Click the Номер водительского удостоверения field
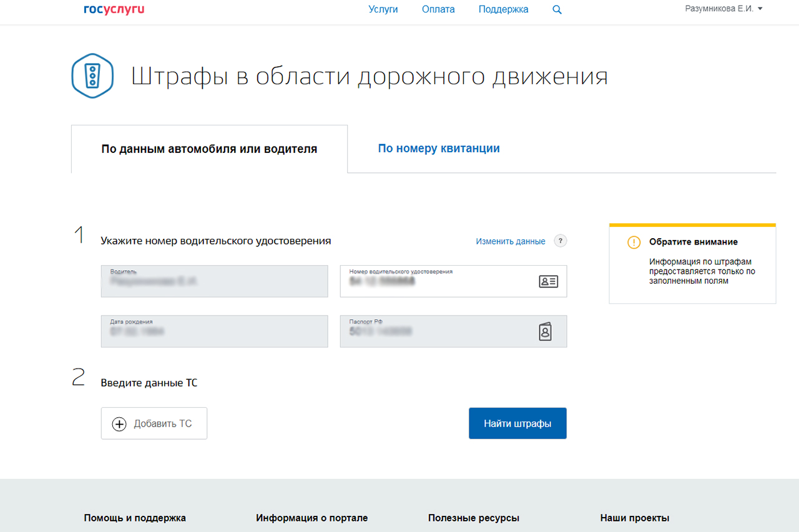The image size is (799, 532). [x=453, y=281]
